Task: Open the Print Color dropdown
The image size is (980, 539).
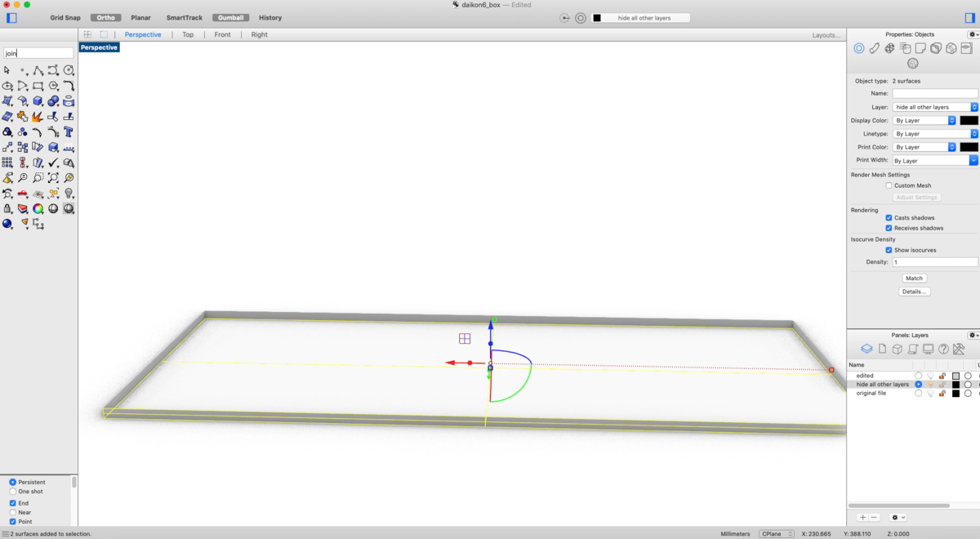Action: click(x=924, y=147)
